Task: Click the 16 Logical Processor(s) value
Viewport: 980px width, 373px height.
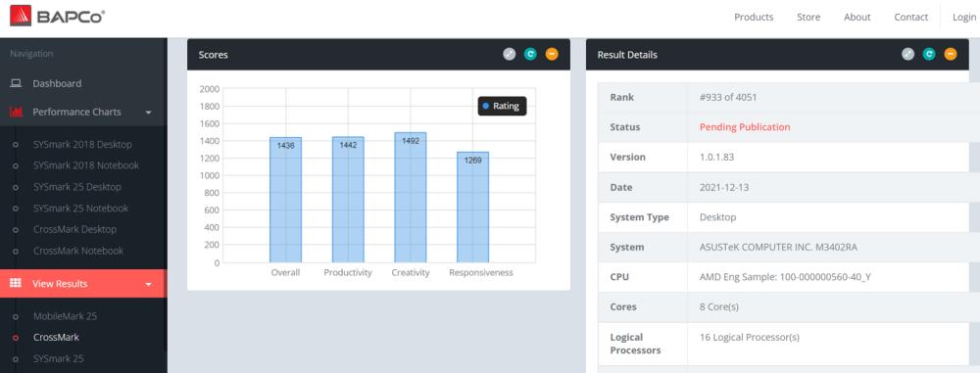Action: tap(750, 338)
